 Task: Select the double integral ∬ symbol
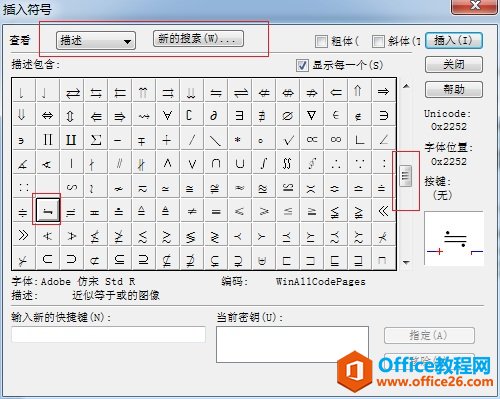[x=288, y=163]
